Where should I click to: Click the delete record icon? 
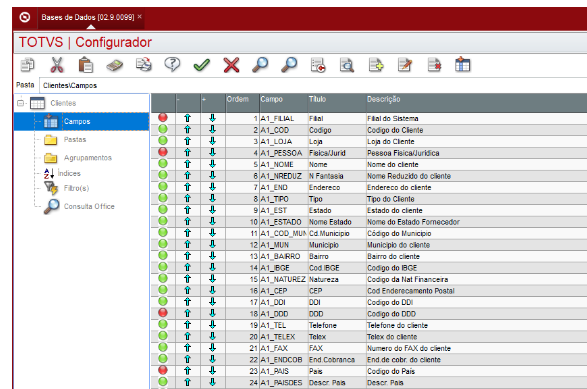[x=434, y=65]
